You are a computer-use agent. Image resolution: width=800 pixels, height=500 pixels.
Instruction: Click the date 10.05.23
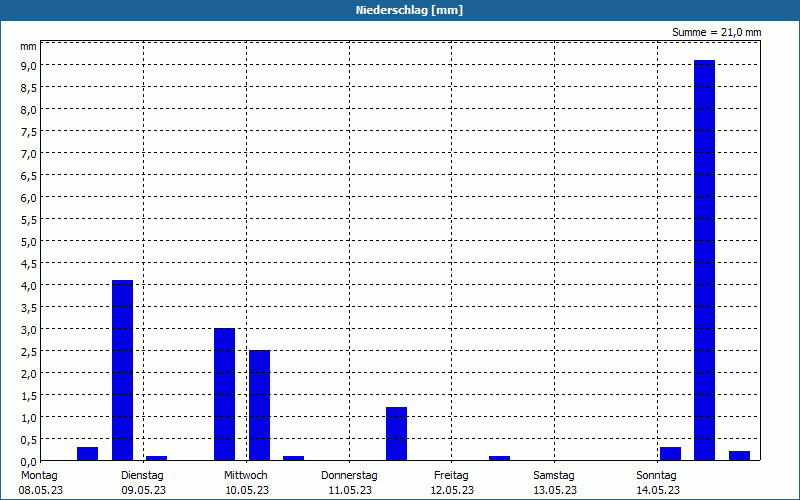click(247, 490)
